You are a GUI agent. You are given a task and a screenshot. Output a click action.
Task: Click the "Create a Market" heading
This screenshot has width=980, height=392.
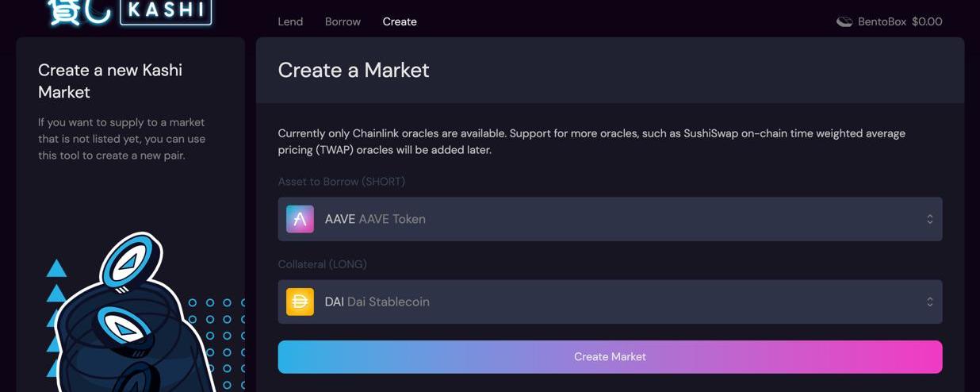(354, 70)
